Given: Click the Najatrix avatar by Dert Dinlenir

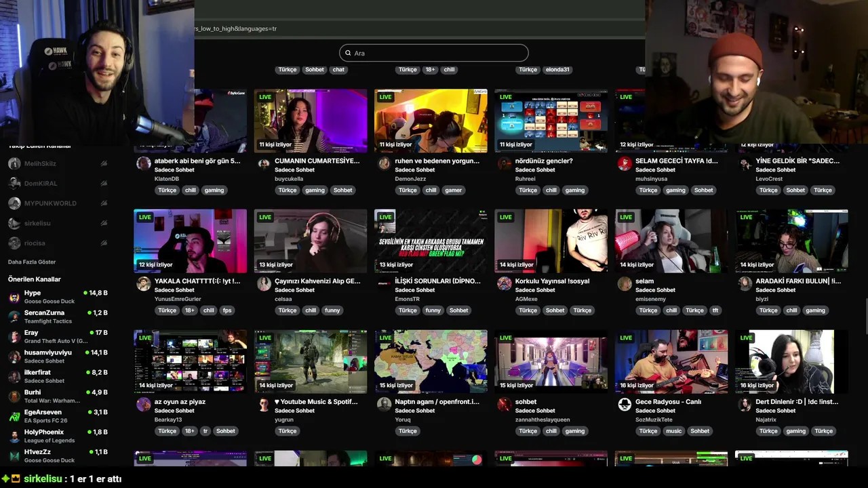Looking at the screenshot, I should coord(745,404).
